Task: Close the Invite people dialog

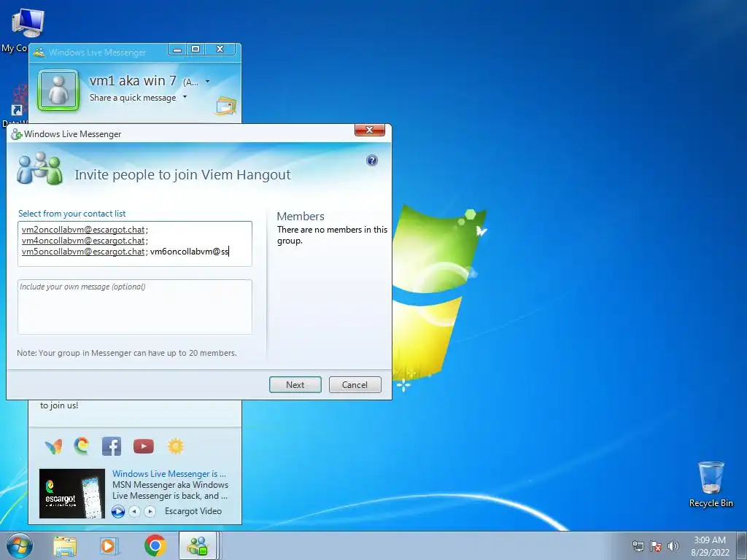Action: click(x=369, y=130)
